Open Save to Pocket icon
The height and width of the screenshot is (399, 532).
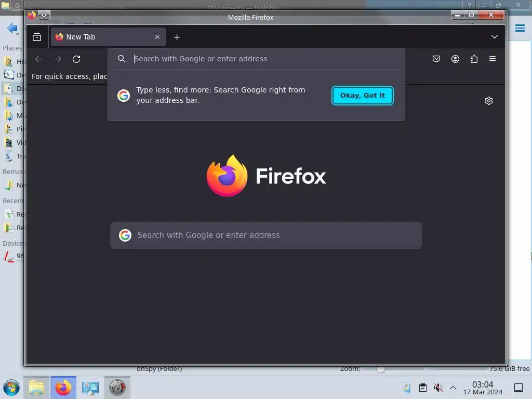tap(436, 59)
